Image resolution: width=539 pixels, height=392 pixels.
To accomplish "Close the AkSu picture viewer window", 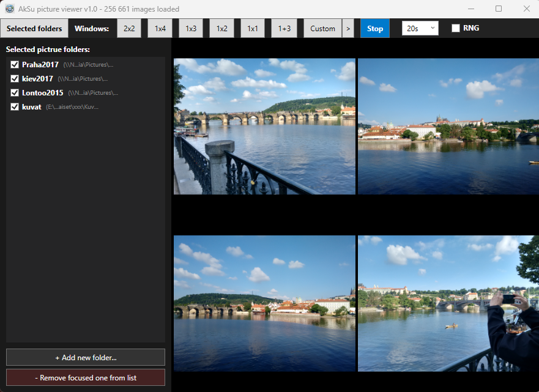I will click(526, 9).
